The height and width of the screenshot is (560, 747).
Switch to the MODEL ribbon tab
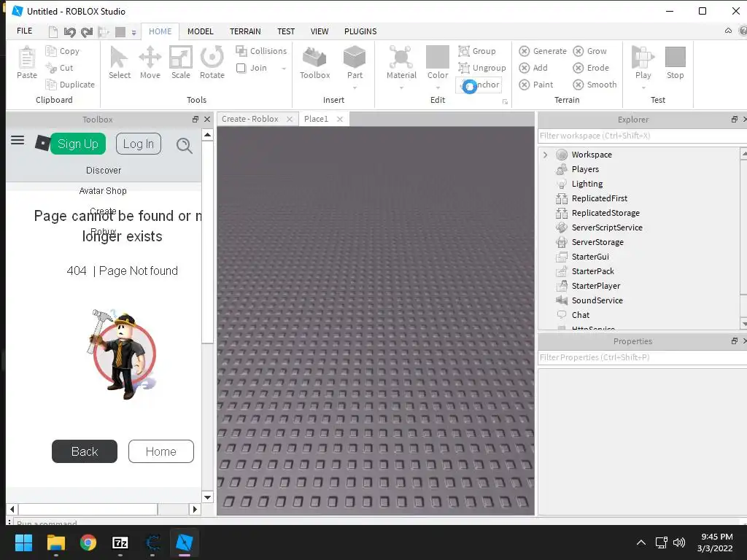pos(200,31)
